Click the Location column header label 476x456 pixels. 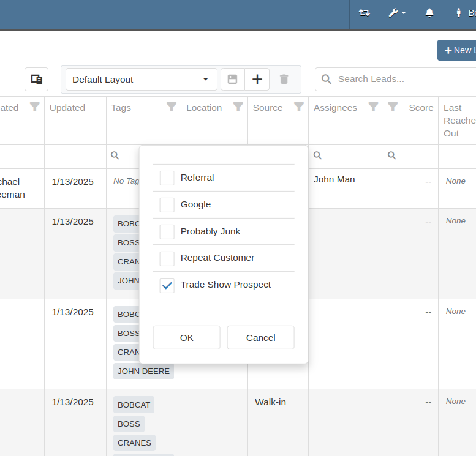pos(204,108)
